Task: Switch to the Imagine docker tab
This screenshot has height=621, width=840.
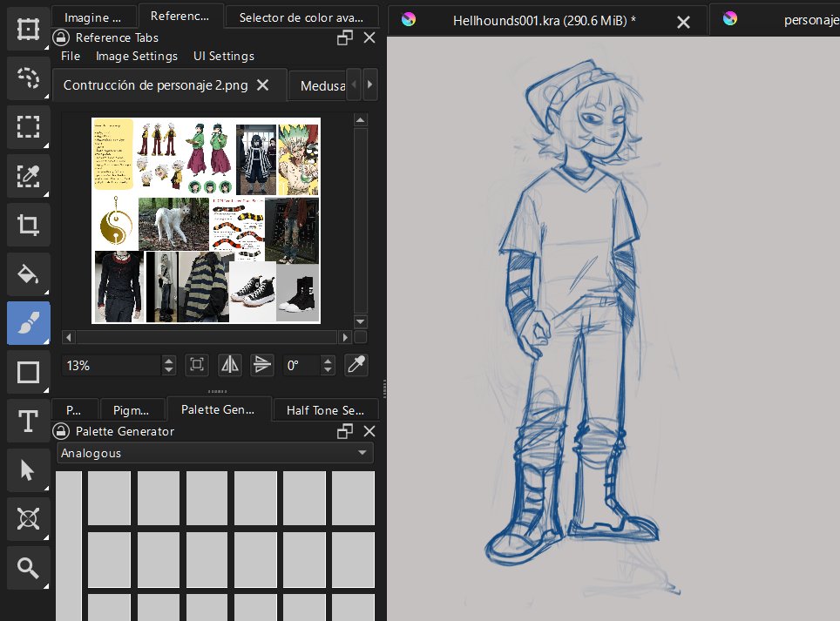Action: coord(92,17)
